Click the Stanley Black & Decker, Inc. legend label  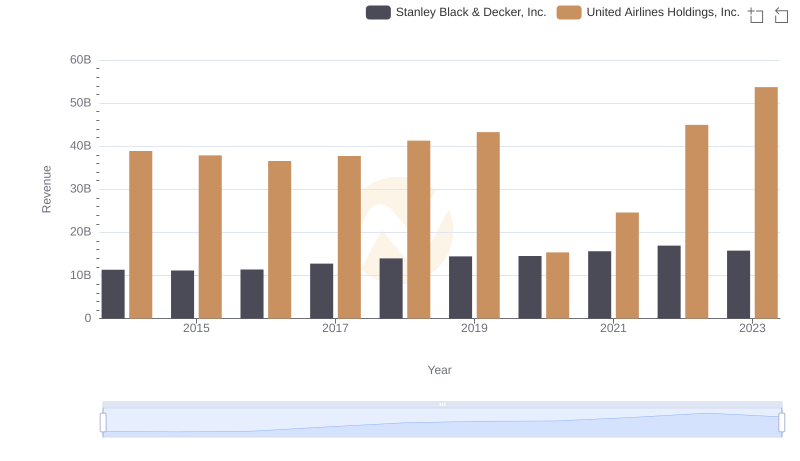(x=471, y=12)
